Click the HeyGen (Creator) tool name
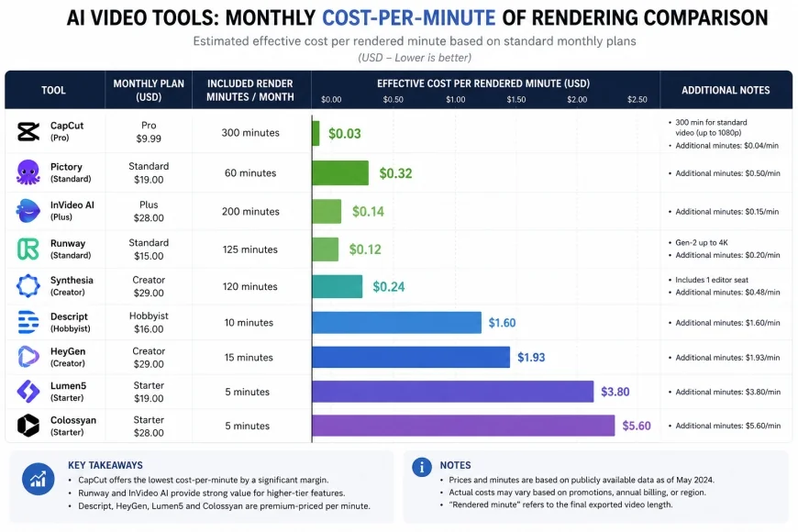The width and height of the screenshot is (798, 532). click(68, 357)
